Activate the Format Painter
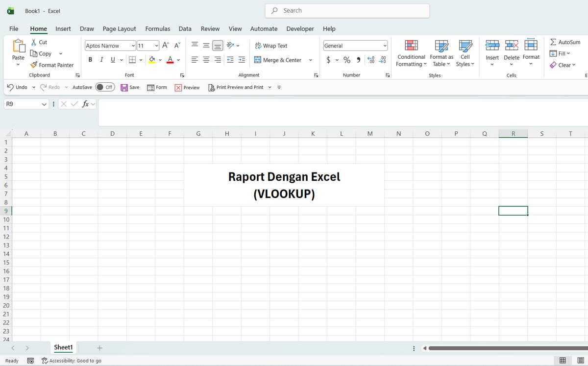The image size is (588, 366). coord(52,65)
